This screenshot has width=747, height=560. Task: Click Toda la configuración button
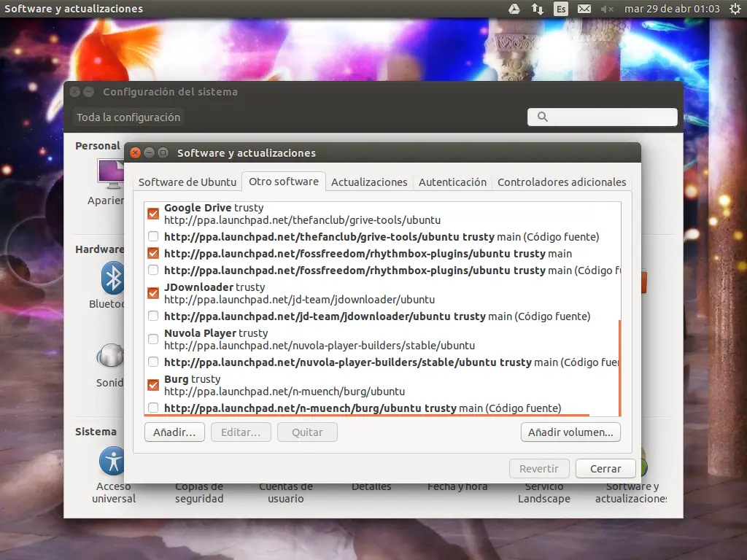[128, 117]
